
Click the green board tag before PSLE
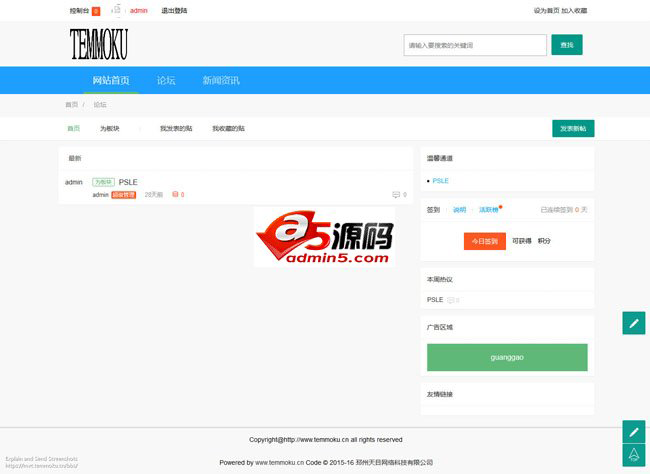[103, 182]
